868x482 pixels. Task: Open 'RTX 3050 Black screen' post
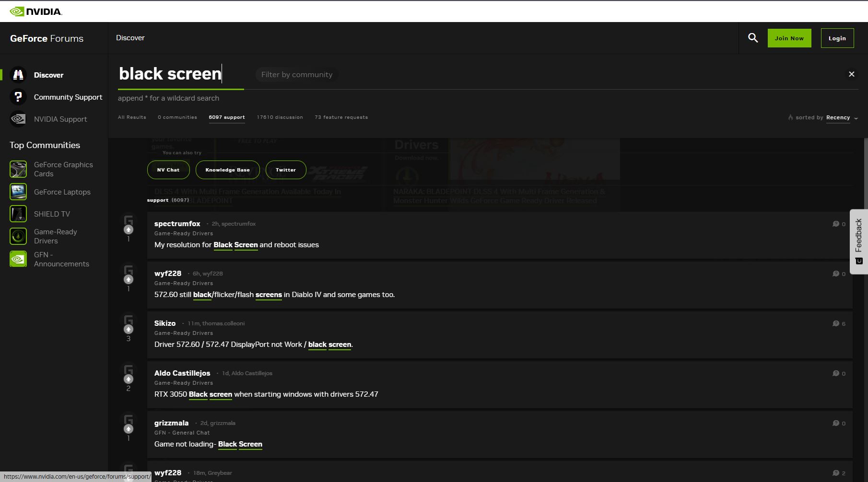click(x=266, y=394)
